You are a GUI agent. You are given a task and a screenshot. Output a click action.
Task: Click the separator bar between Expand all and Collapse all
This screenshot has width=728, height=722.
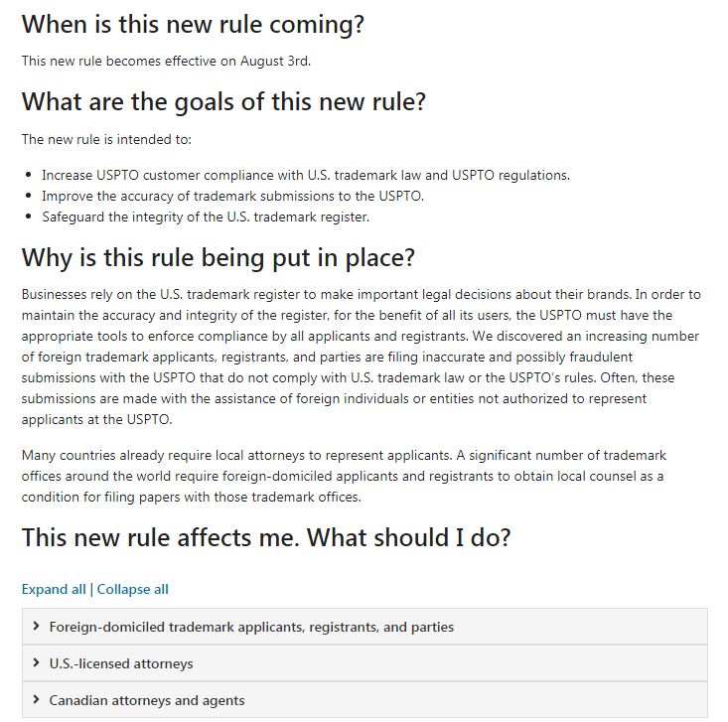pos(91,589)
